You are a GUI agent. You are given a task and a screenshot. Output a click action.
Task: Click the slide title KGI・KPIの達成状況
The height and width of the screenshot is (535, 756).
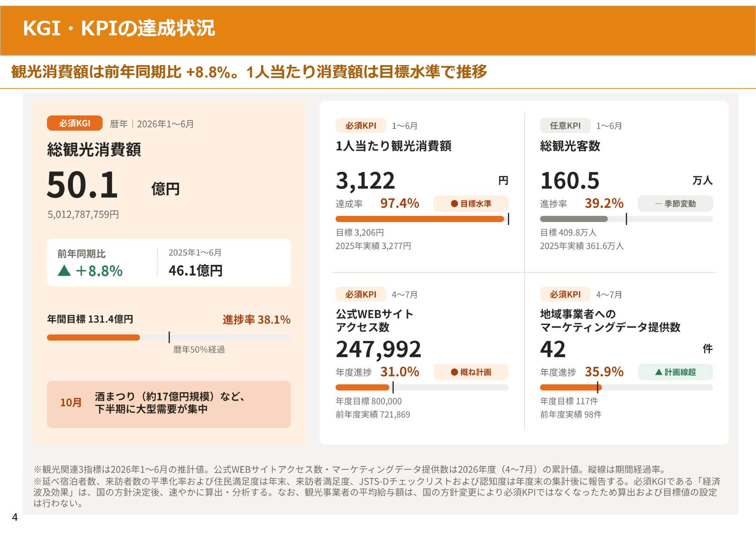tap(119, 28)
